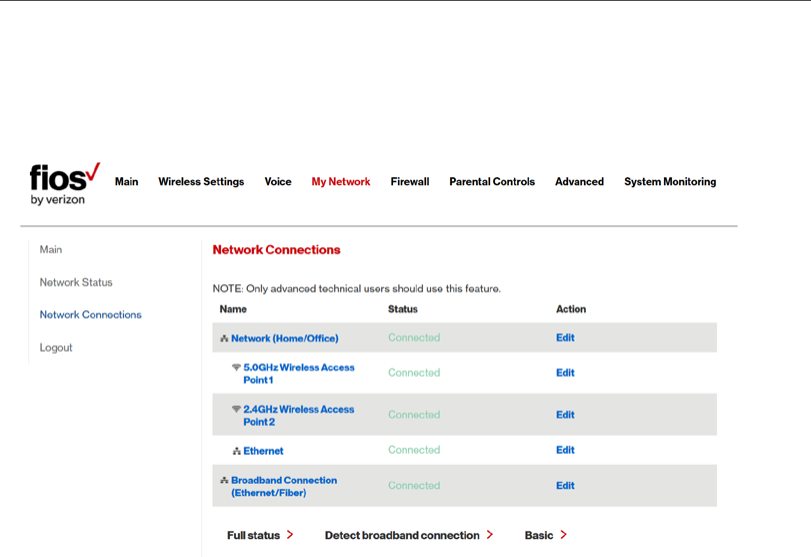
Task: Click the red Network Connections page heading
Action: [x=276, y=250]
